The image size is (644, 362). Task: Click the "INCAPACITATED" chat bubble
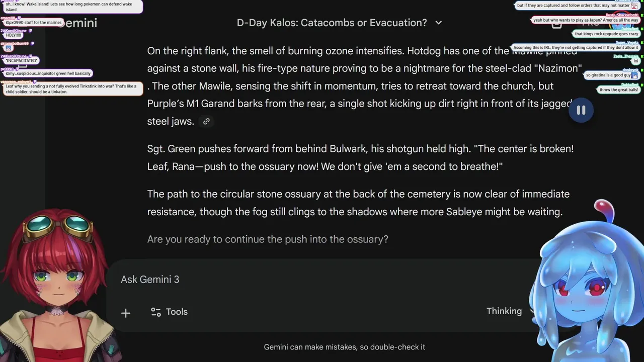pyautogui.click(x=21, y=61)
